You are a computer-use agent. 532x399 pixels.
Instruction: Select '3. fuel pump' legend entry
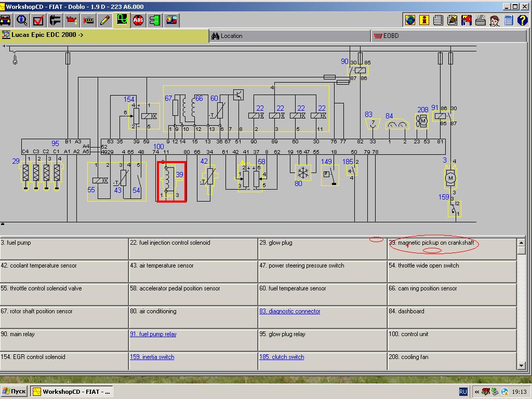pyautogui.click(x=64, y=249)
